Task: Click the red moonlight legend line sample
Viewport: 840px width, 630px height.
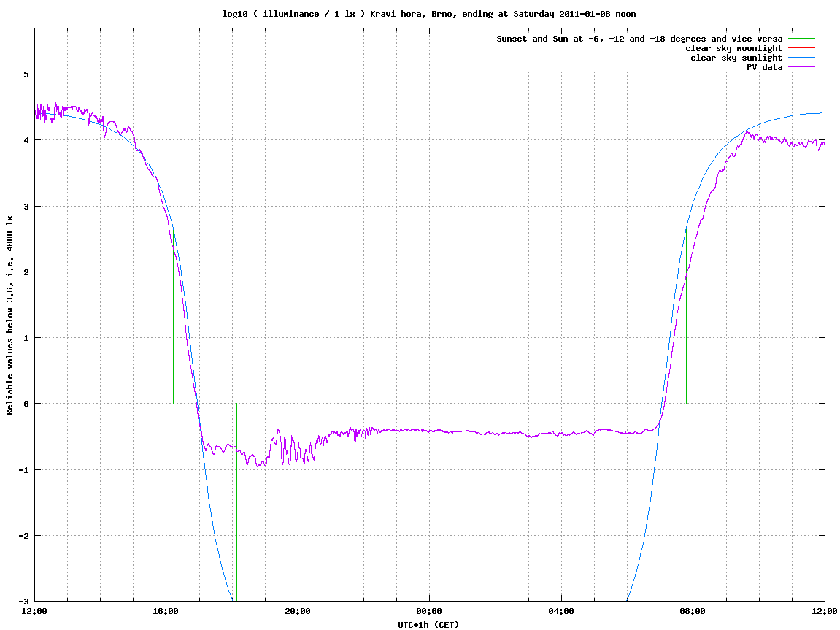Action: coord(801,48)
